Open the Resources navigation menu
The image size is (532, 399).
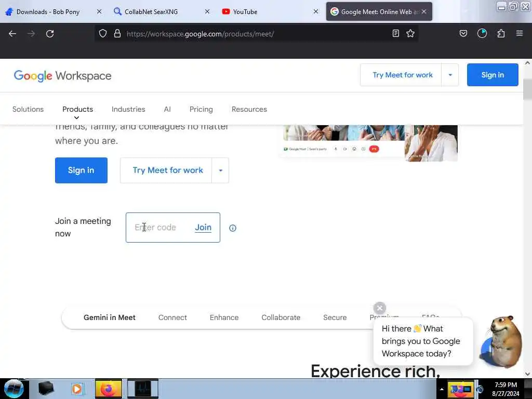(x=249, y=109)
